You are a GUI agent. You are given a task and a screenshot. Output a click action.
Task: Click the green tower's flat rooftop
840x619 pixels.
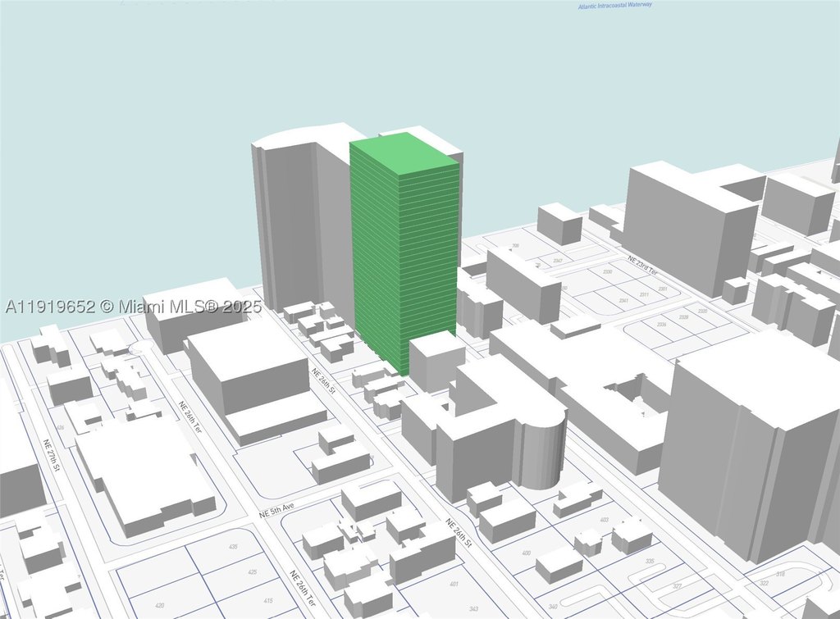click(405, 153)
